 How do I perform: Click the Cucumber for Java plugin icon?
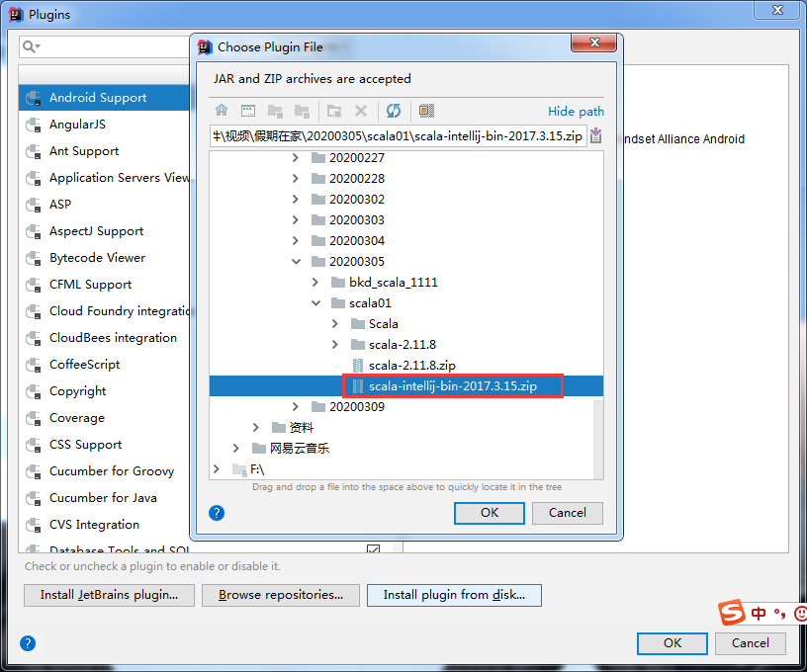34,498
